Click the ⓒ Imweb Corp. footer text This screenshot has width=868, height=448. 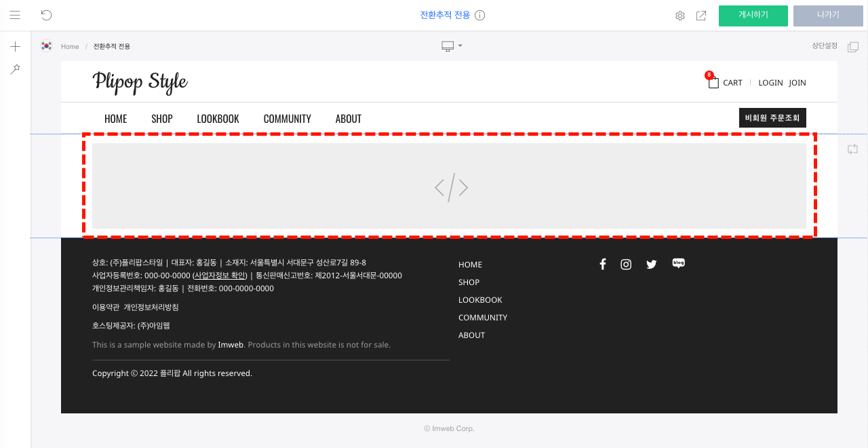[x=449, y=428]
